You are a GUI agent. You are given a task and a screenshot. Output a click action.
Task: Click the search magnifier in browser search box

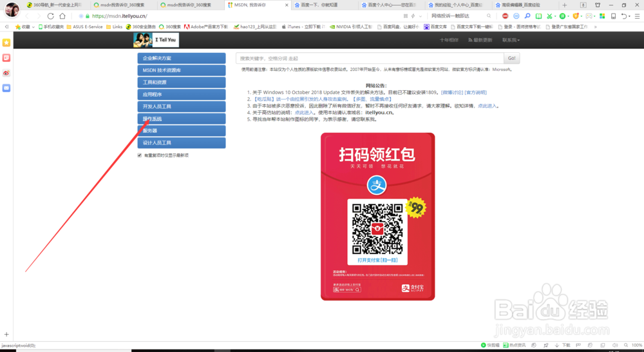coord(489,16)
